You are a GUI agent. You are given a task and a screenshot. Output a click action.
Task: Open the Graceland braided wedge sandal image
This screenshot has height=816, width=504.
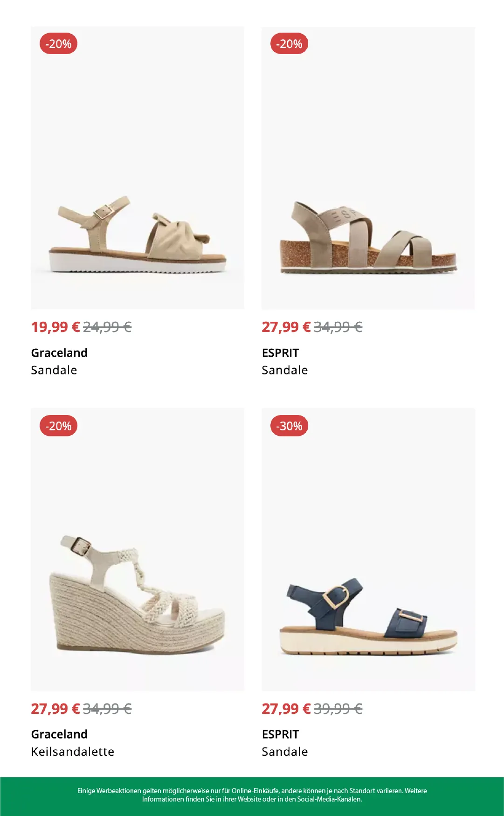click(x=138, y=549)
